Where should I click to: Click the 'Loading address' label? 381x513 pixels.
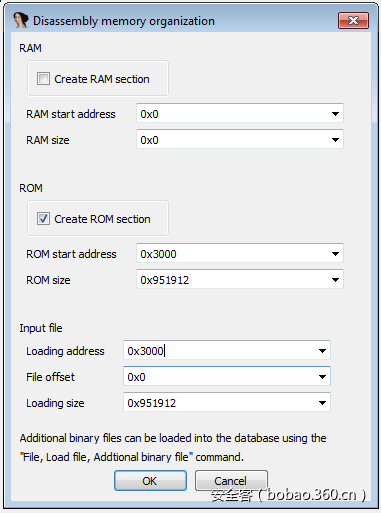[x=65, y=351]
